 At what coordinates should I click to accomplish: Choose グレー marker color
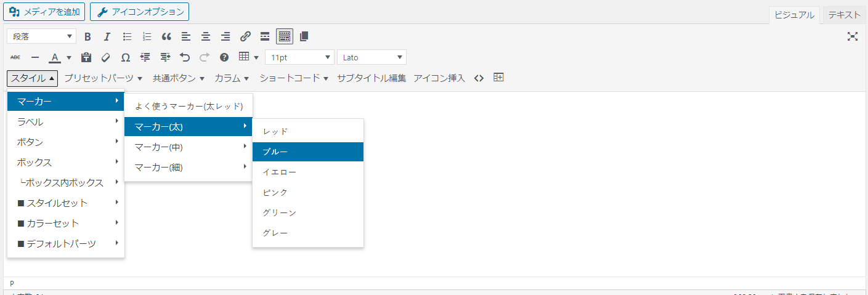tap(308, 233)
